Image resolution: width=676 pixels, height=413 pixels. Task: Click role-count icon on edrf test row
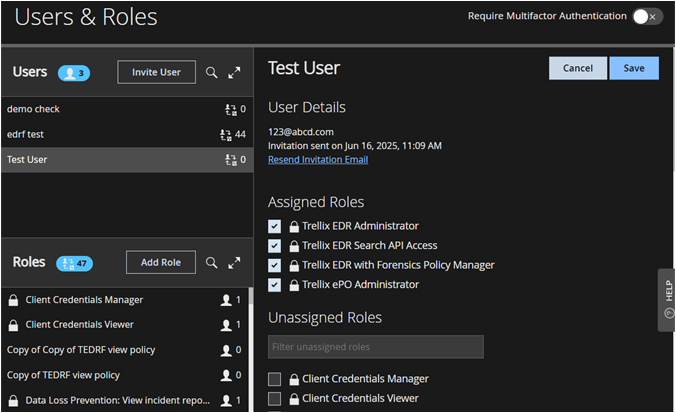coord(225,135)
